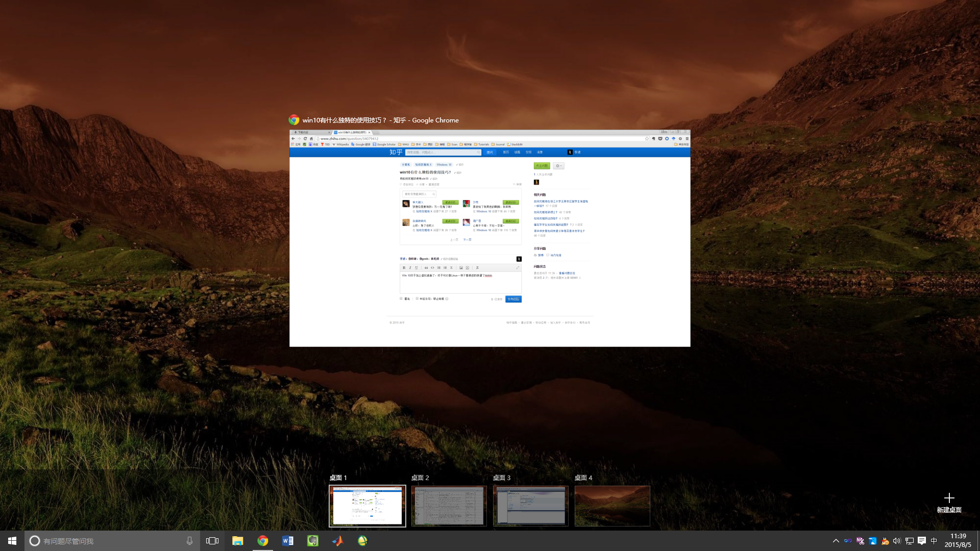Open the Action Center notifications
This screenshot has width=980, height=551.
pyautogui.click(x=922, y=541)
